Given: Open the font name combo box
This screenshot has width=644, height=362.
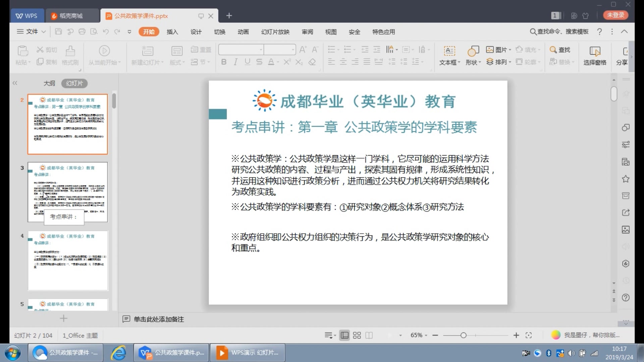Looking at the screenshot, I should click(241, 50).
